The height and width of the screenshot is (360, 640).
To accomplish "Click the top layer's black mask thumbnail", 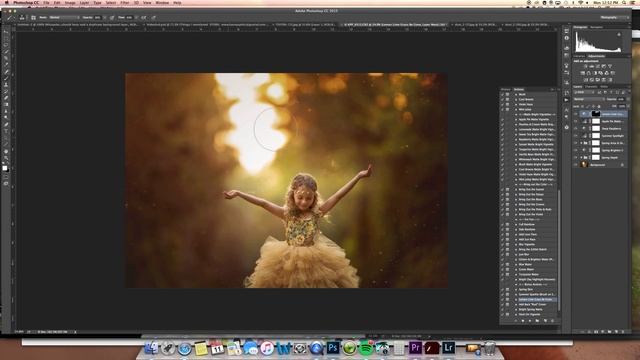I will [596, 114].
